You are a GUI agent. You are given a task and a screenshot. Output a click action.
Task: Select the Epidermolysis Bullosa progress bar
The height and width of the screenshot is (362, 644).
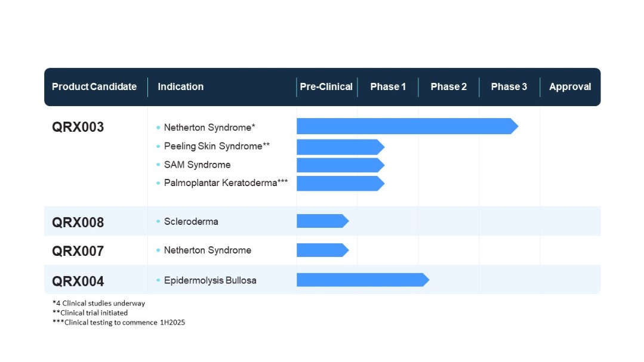362,280
